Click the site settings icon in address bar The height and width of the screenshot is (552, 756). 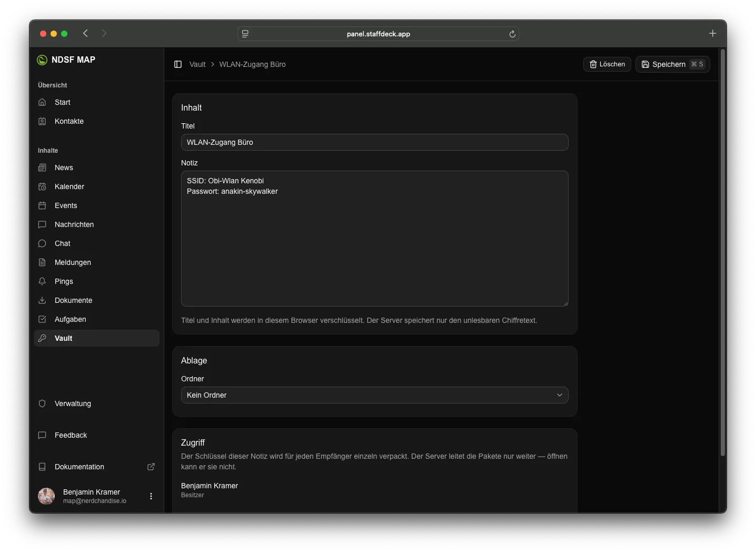coord(245,34)
